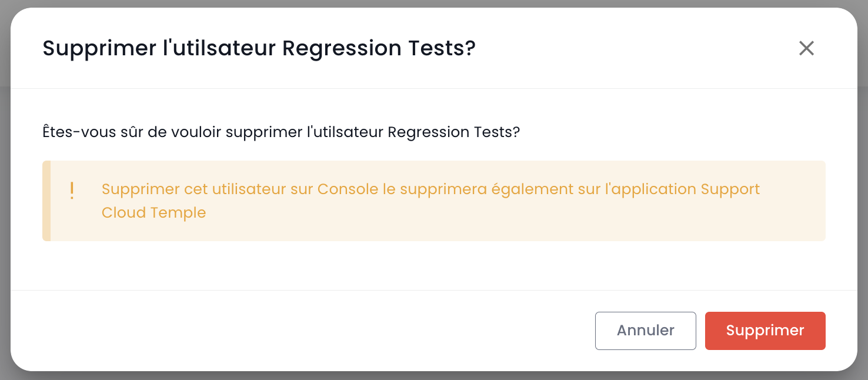868x380 pixels.
Task: Cancel deletion with the Annuler button
Action: point(645,331)
